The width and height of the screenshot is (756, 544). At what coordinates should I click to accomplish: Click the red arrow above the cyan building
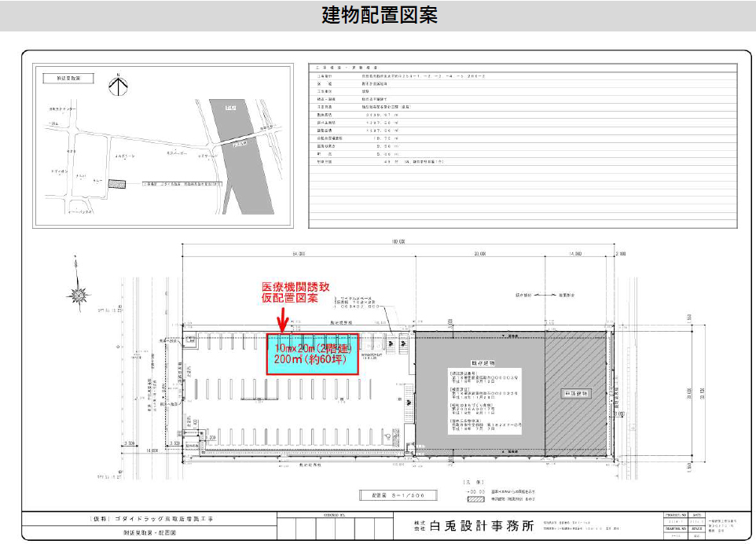click(283, 320)
